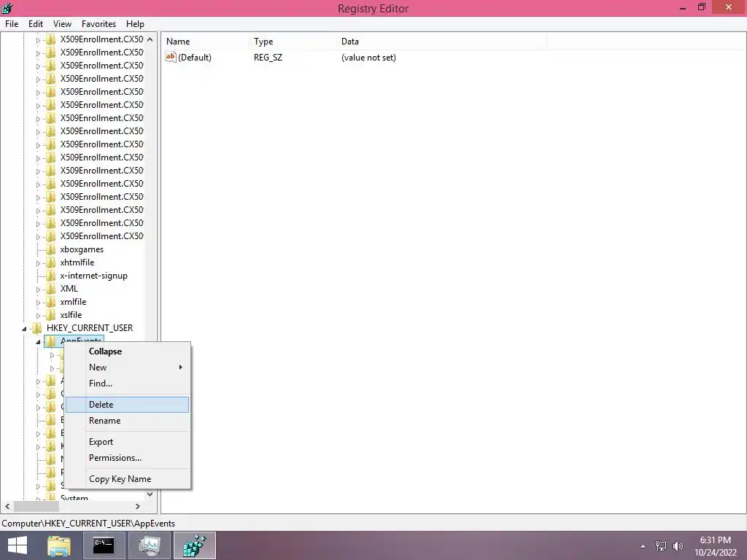Choose Delete in the context menu
This screenshot has width=747, height=560.
point(127,405)
